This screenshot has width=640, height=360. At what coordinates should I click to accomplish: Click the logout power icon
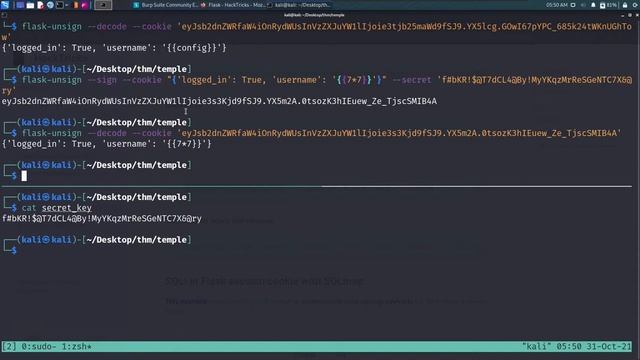point(636,5)
